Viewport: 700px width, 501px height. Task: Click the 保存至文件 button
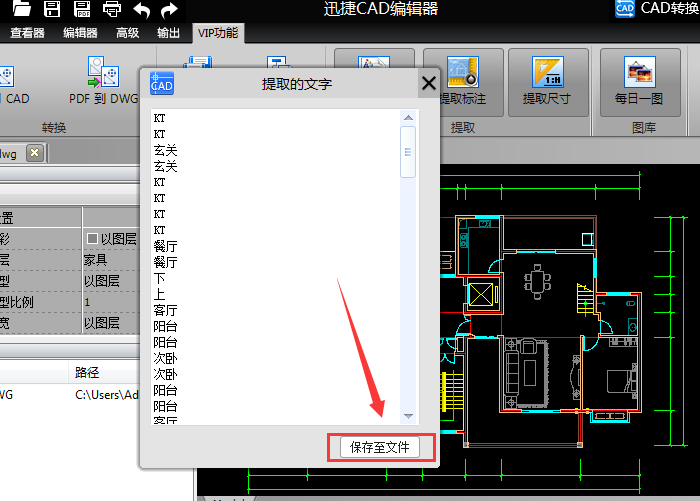[381, 447]
